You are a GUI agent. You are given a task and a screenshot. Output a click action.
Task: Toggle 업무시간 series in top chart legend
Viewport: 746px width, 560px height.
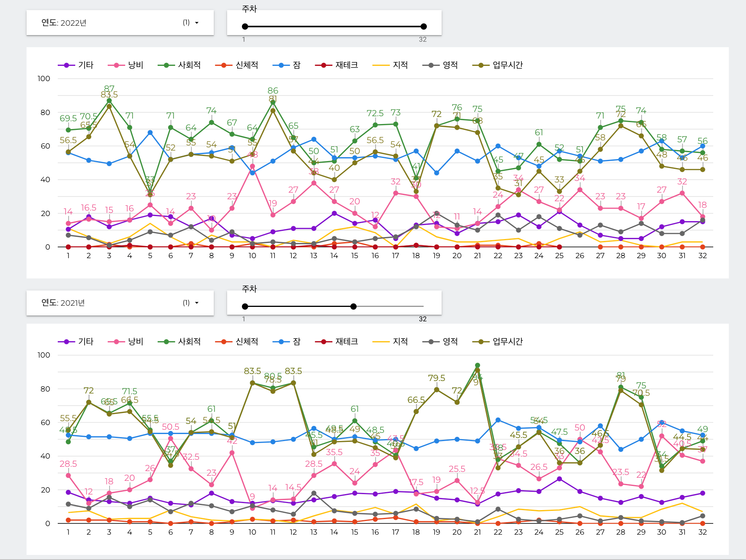tap(497, 65)
